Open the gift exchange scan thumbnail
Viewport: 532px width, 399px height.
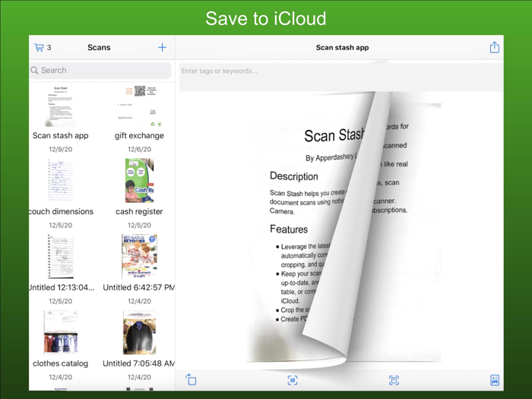[x=139, y=106]
